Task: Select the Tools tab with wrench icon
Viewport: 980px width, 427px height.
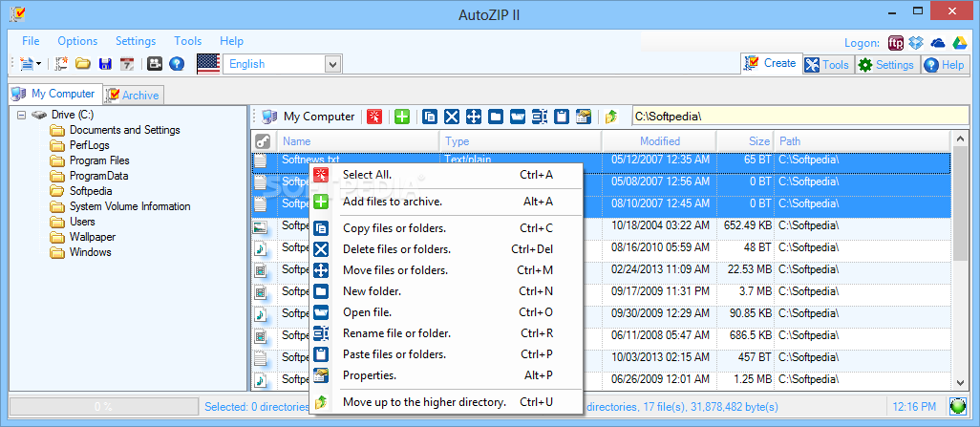Action: click(x=827, y=64)
